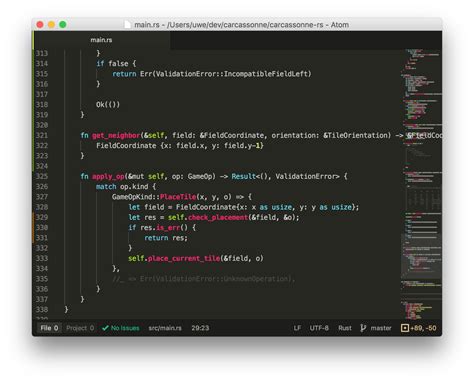Image resolution: width=474 pixels, height=382 pixels.
Task: Click line number 325 in gutter
Action: point(42,176)
